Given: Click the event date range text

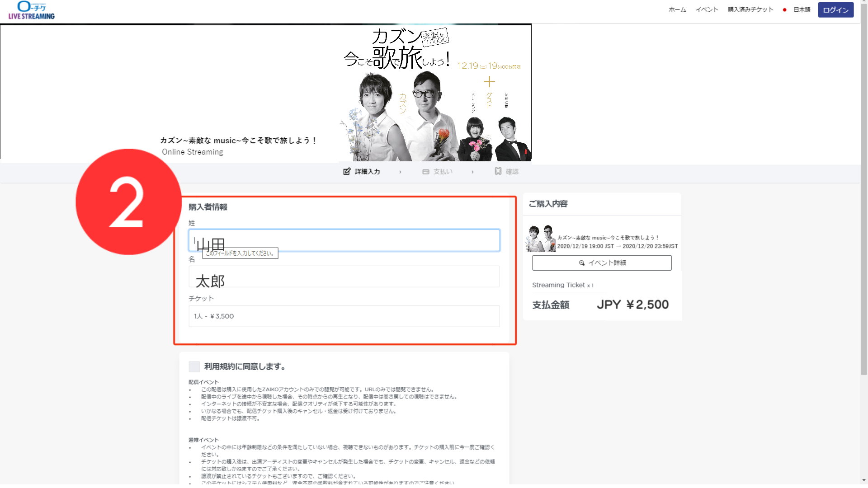Looking at the screenshot, I should [618, 246].
